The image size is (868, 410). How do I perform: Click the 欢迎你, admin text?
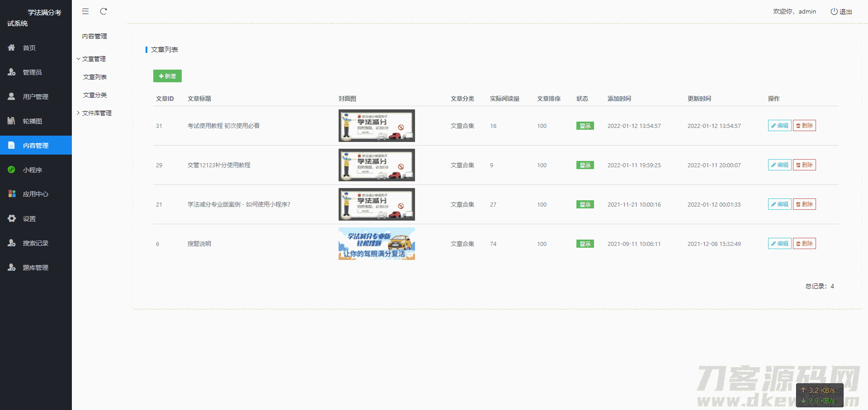pos(794,11)
